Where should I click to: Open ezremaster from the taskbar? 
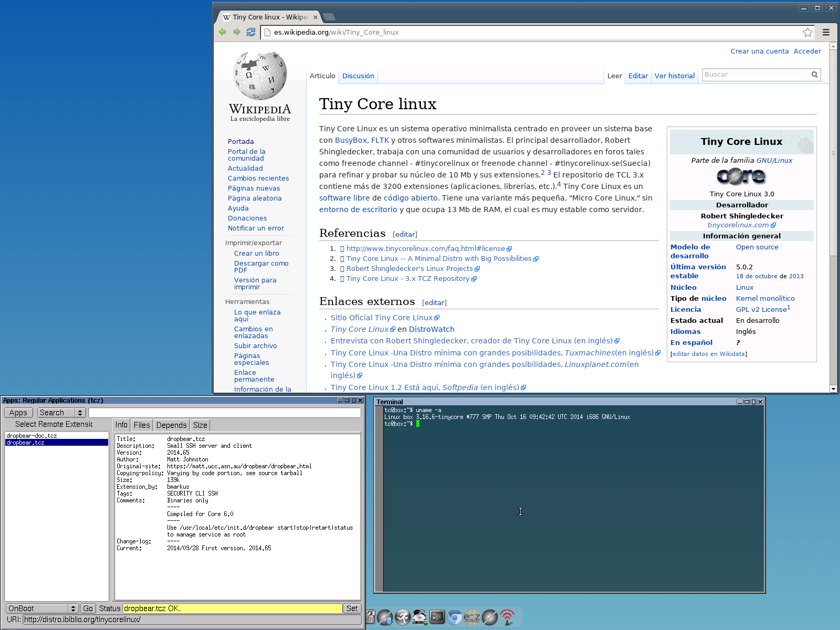click(472, 617)
